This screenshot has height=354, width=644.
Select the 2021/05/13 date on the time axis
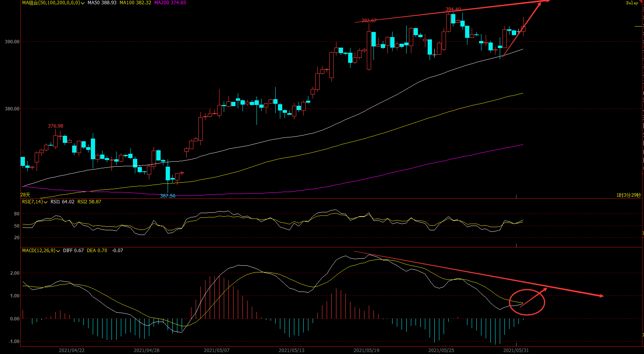(292, 350)
